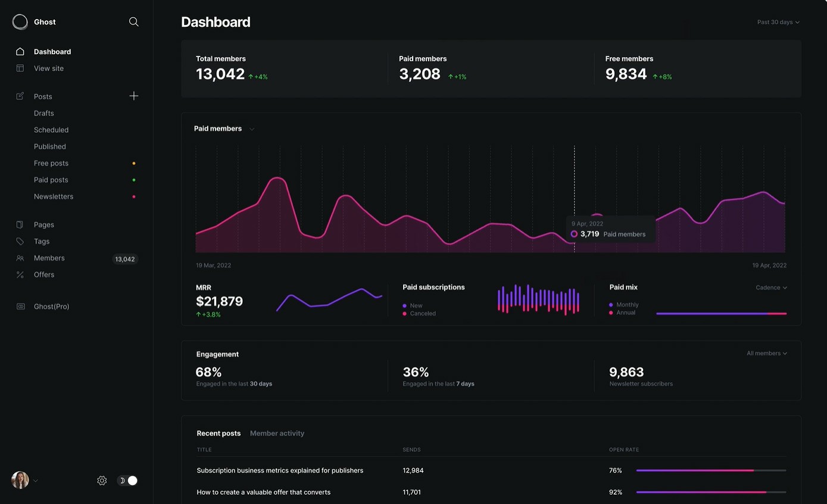
Task: Click the user avatar in bottom left
Action: 20,480
